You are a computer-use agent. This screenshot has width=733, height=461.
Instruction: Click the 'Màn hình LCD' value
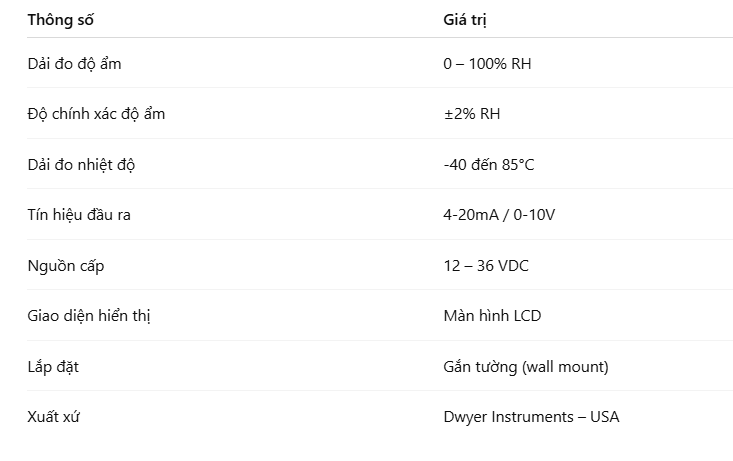(x=492, y=316)
